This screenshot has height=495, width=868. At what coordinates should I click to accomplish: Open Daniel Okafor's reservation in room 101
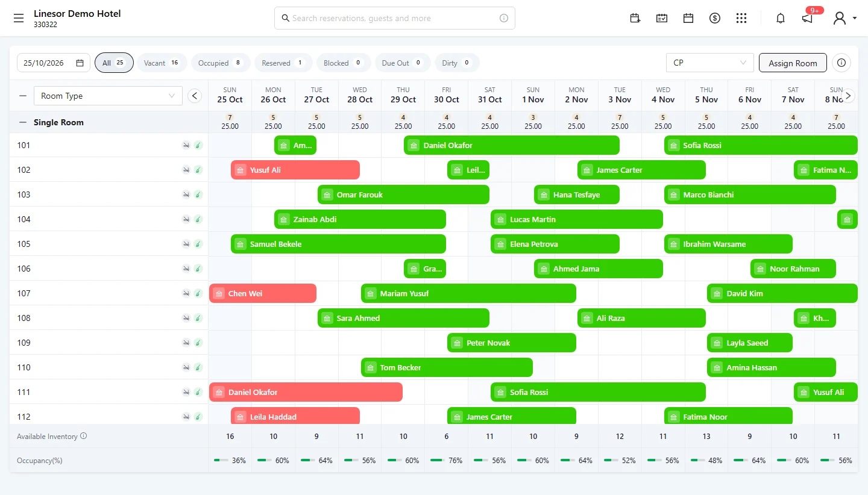512,145
